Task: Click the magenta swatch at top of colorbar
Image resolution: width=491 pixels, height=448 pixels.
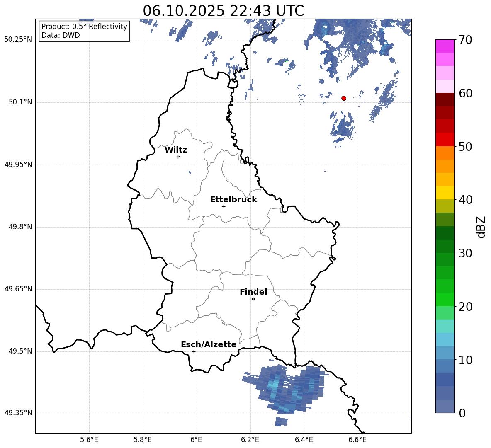Action: point(445,46)
